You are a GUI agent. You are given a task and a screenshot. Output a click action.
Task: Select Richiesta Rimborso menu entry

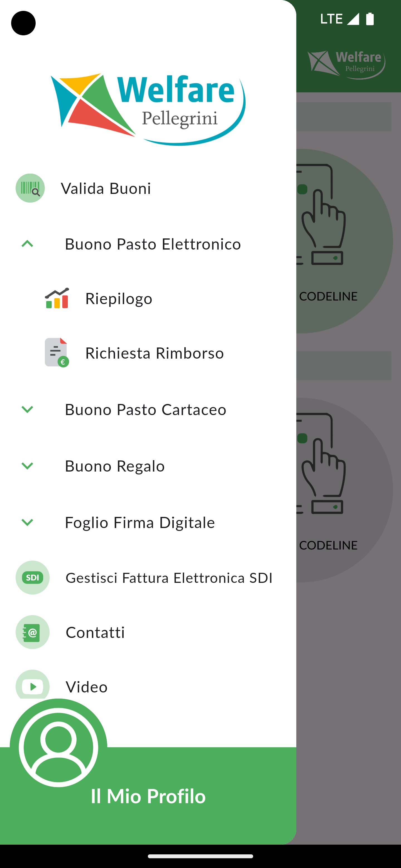(x=148, y=353)
